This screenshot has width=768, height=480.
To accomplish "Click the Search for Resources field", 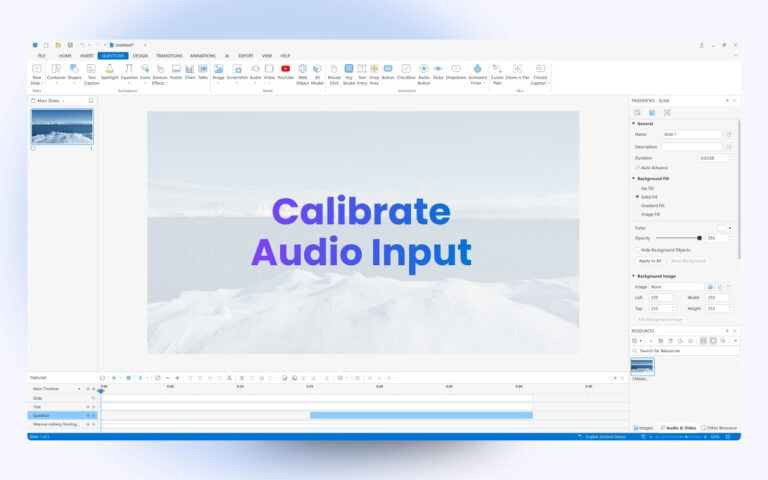I will tap(685, 351).
